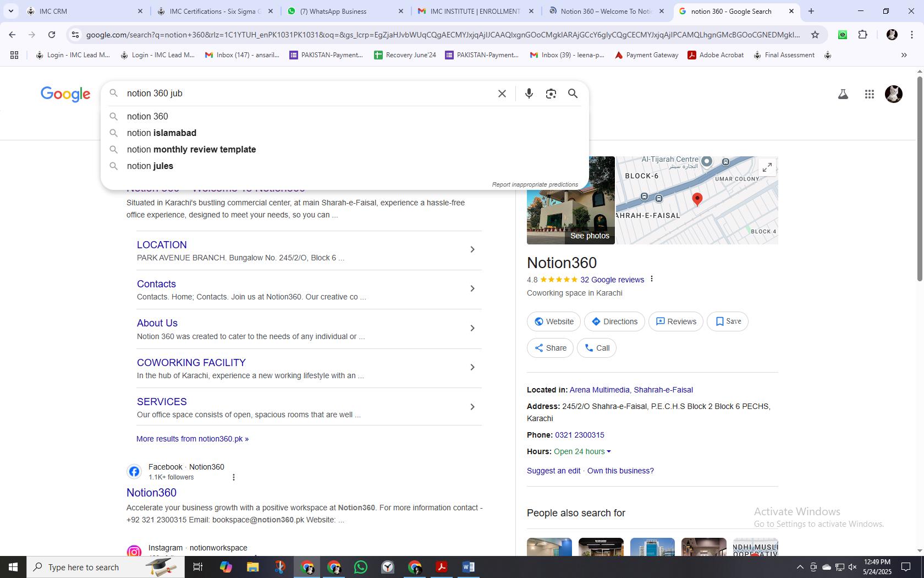The width and height of the screenshot is (924, 578).
Task: Show more bookmarks with double chevron
Action: pos(904,55)
